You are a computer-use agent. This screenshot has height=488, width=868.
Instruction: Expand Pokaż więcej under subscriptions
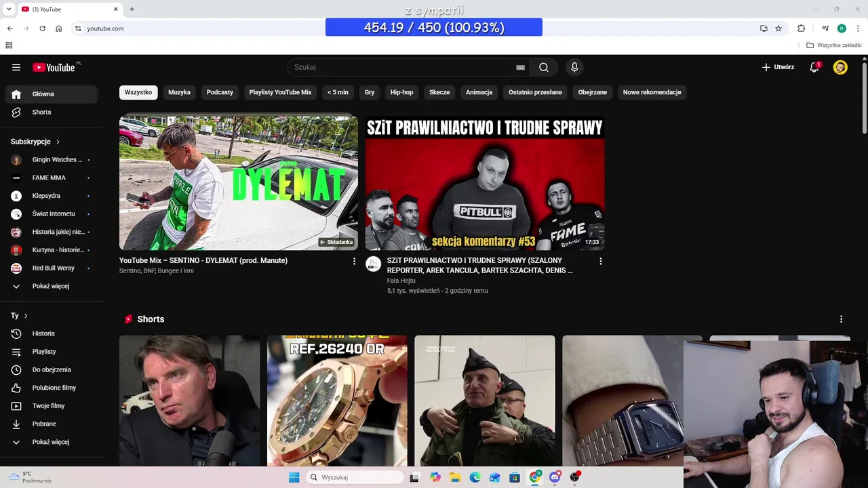tap(52, 286)
